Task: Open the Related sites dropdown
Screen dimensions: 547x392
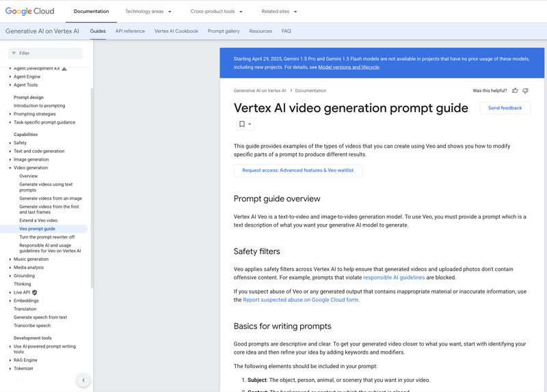Action: [x=279, y=12]
